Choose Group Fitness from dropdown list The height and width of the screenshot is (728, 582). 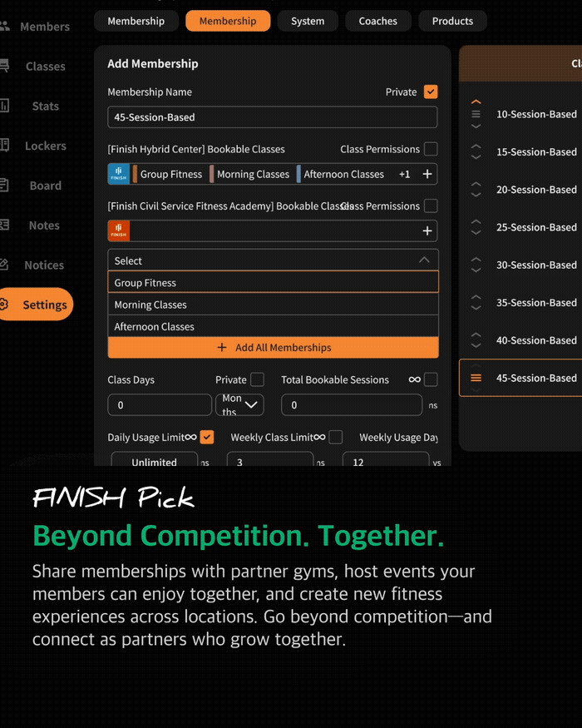[273, 282]
